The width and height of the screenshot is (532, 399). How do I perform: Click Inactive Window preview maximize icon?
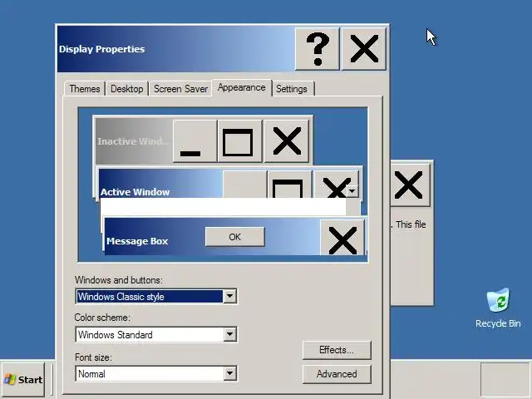[x=239, y=140]
